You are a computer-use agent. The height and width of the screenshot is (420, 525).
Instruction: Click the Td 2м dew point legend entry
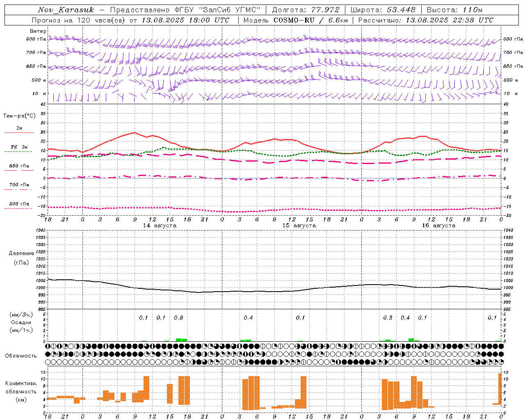click(19, 147)
